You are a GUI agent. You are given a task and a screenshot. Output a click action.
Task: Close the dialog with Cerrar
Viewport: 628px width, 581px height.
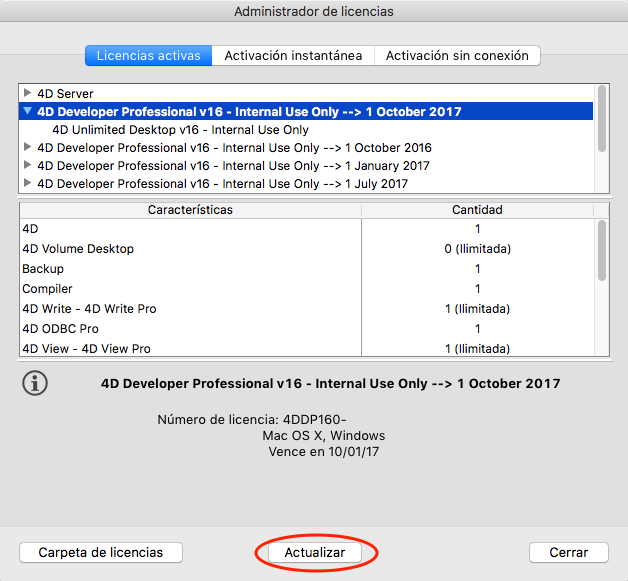(569, 553)
